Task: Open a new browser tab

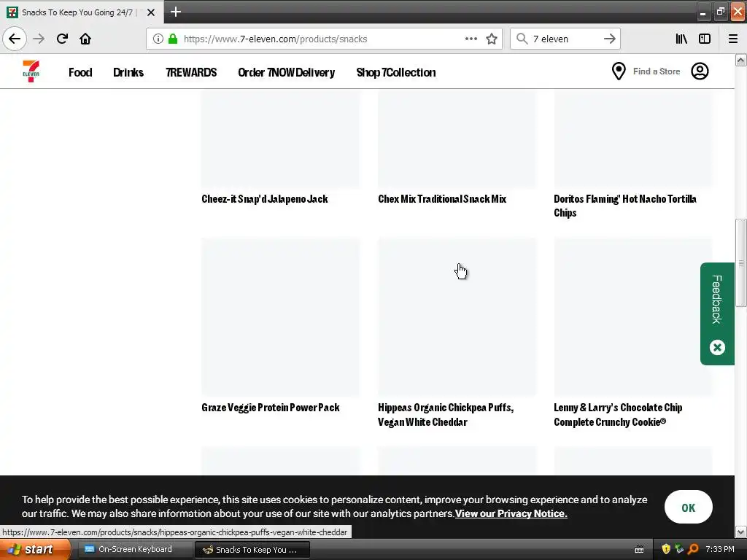Action: tap(176, 12)
